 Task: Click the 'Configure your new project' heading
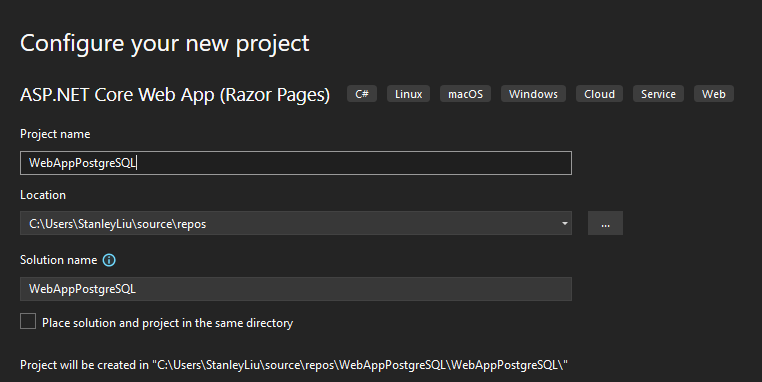(x=165, y=44)
